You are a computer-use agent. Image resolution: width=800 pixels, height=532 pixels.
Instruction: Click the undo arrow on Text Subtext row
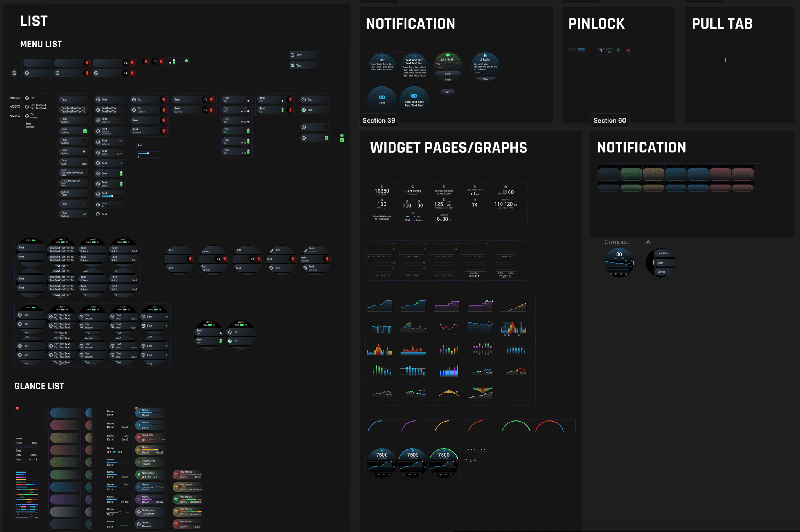click(x=205, y=110)
